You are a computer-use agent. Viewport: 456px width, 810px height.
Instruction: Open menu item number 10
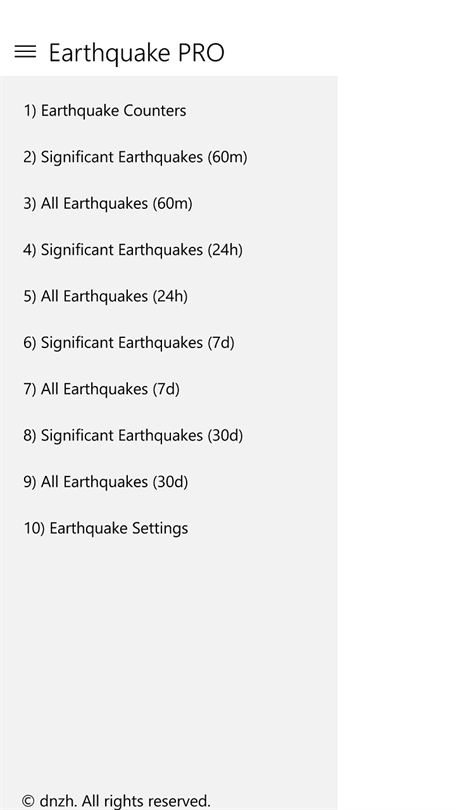pyautogui.click(x=168, y=528)
